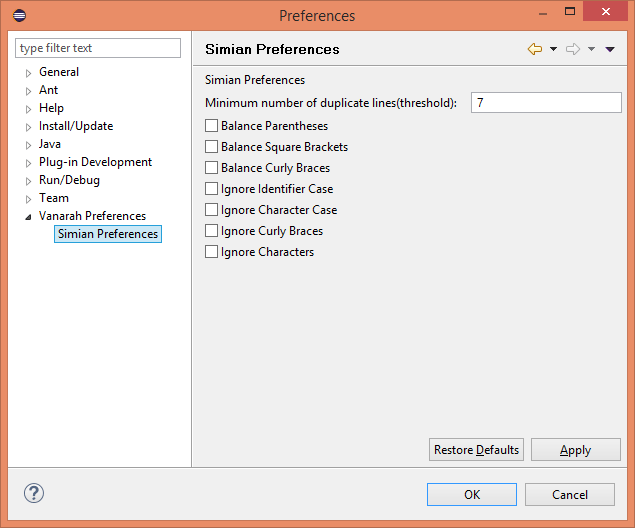This screenshot has width=635, height=528.
Task: Select Simian Preferences tree item
Action: 108,234
